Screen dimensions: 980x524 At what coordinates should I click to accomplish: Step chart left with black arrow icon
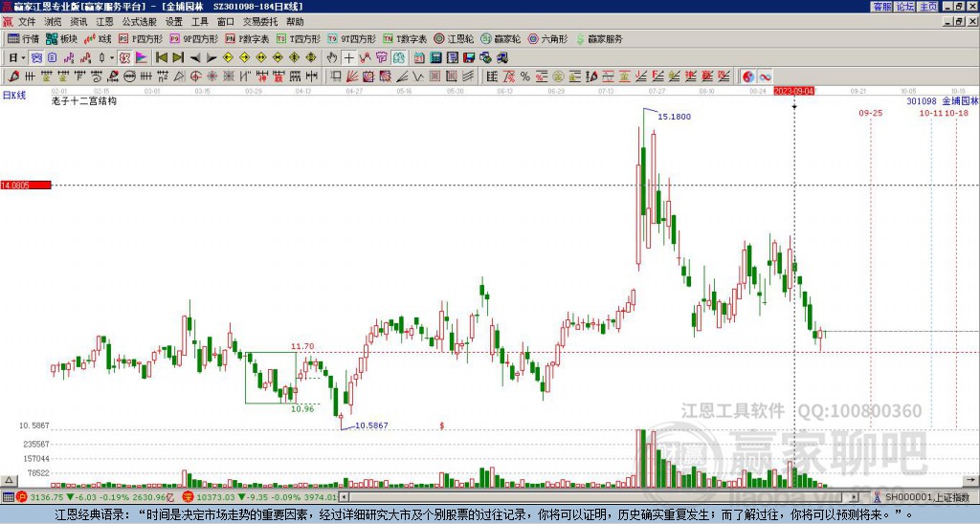195,58
